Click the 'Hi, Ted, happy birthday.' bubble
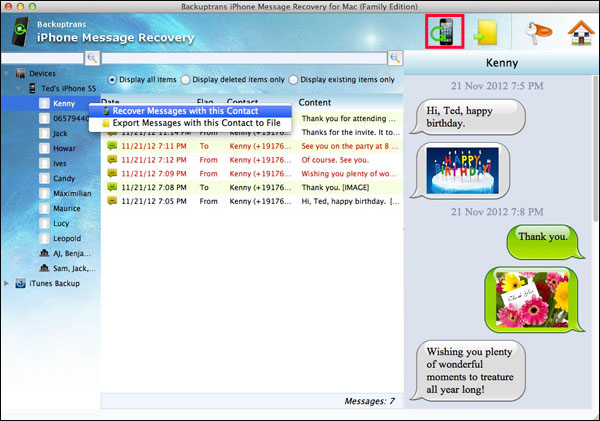Image resolution: width=600 pixels, height=421 pixels. pyautogui.click(x=468, y=117)
